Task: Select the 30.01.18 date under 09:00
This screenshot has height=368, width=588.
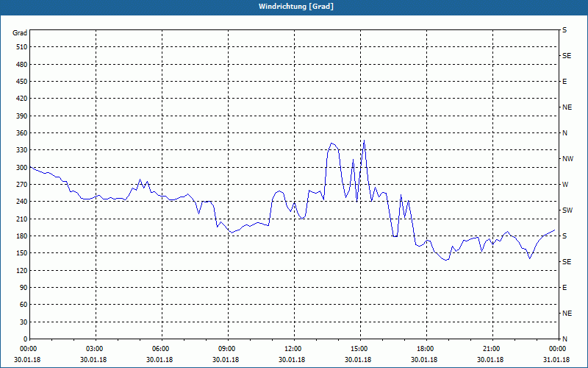Action: [x=226, y=360]
